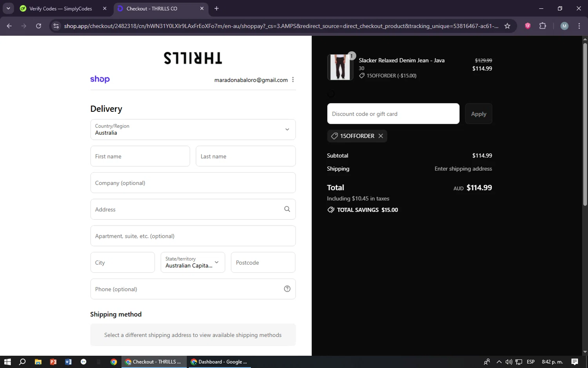
Task: Click the Slacker Relaxed Denim Jean thumbnail
Action: click(340, 67)
